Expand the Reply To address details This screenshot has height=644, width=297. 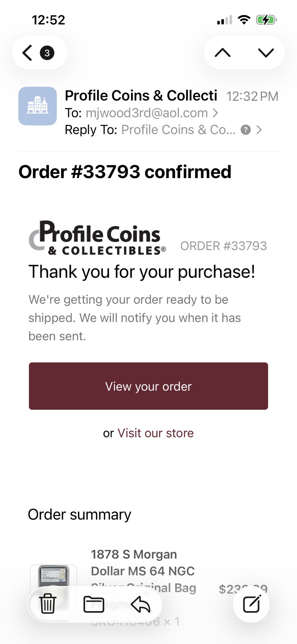tap(260, 130)
